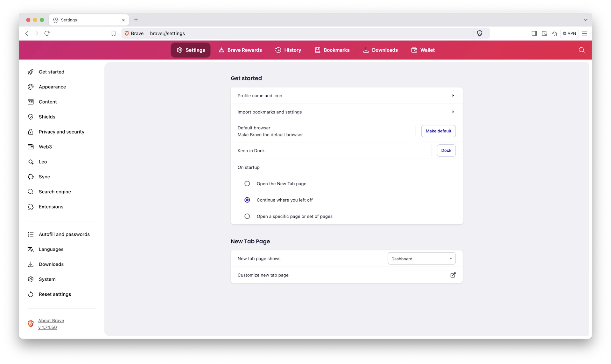Open settings search with the magnifier icon
611x364 pixels.
582,50
